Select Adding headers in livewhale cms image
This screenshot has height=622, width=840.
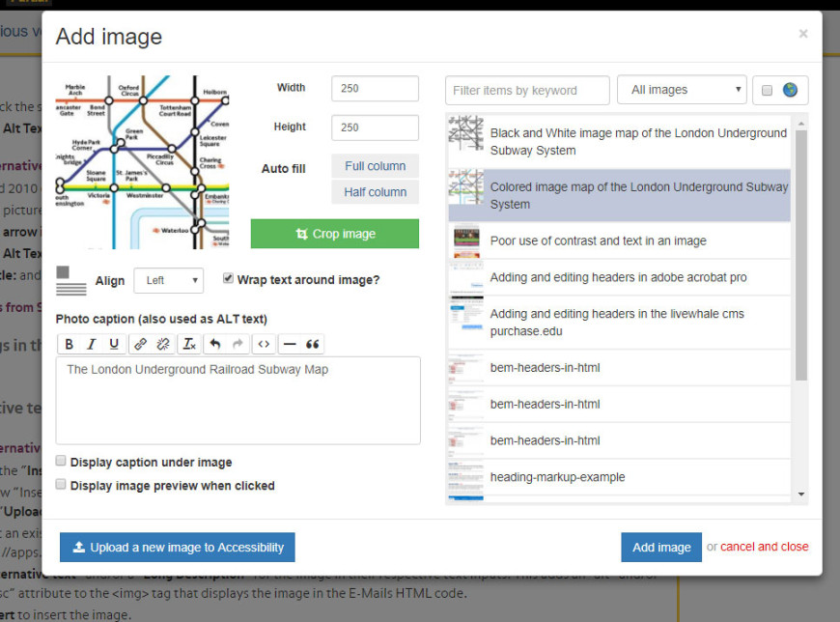coord(619,323)
